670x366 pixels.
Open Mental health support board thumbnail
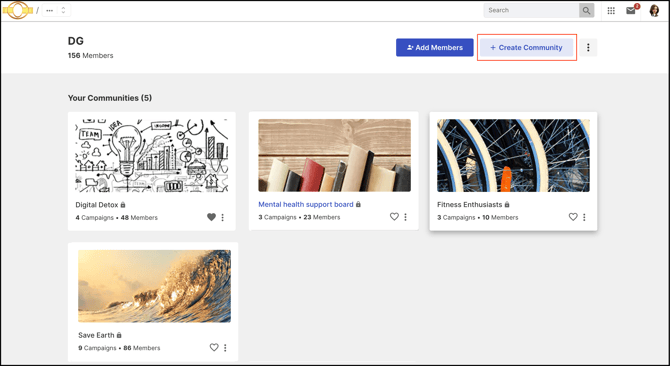coord(335,155)
